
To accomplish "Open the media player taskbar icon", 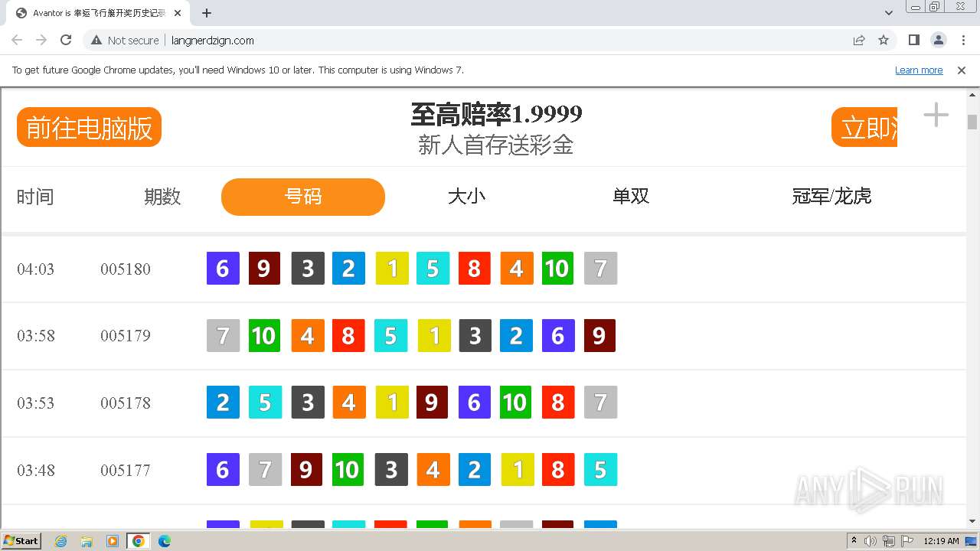I will (x=113, y=541).
